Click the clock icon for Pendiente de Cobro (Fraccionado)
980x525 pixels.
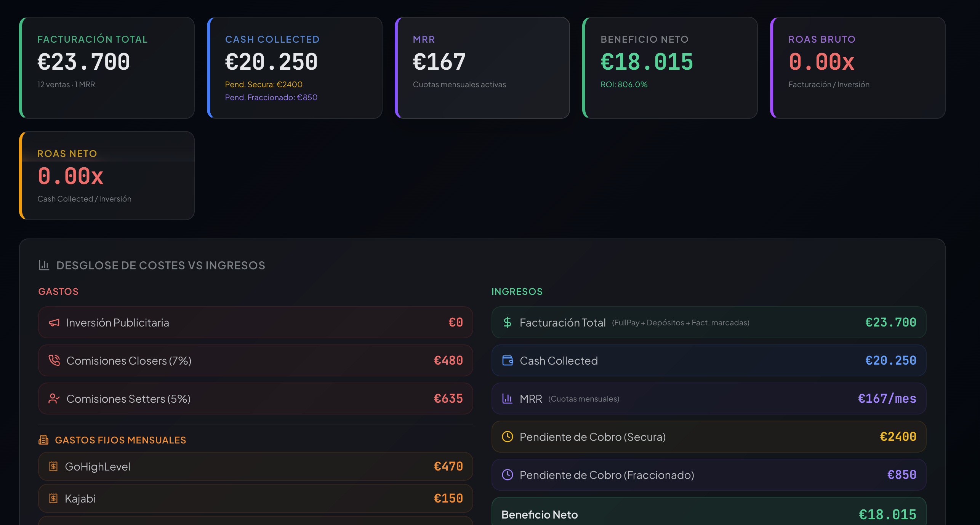coord(508,475)
